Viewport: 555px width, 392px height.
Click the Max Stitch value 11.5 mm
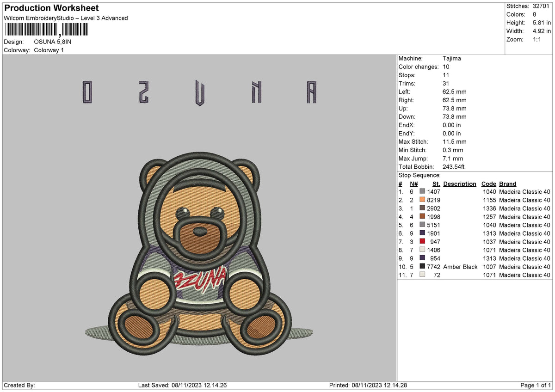(x=455, y=141)
